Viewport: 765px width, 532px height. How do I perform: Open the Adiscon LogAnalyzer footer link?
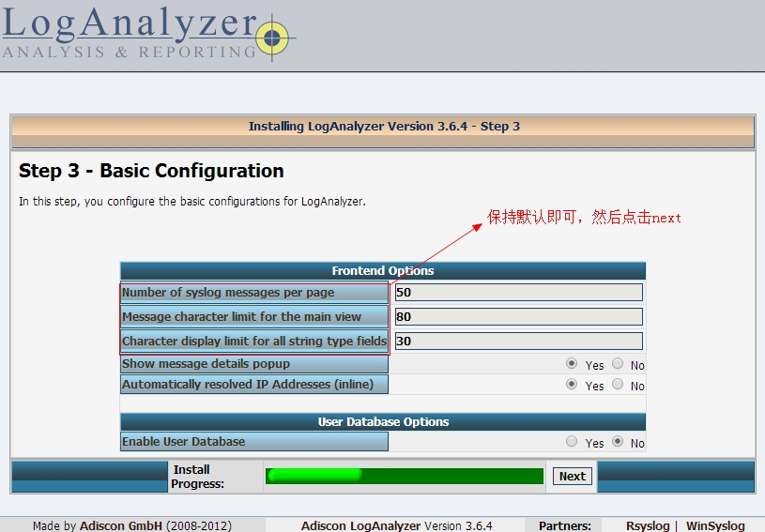pyautogui.click(x=360, y=525)
